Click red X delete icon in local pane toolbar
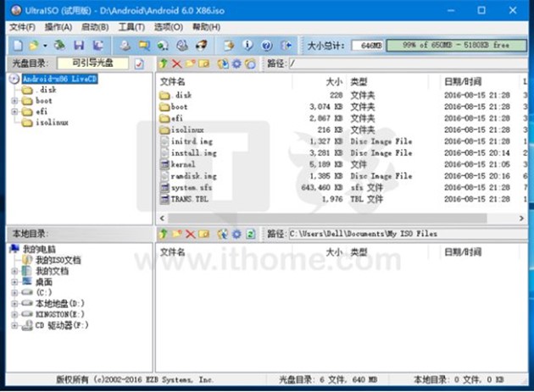 pyautogui.click(x=191, y=234)
